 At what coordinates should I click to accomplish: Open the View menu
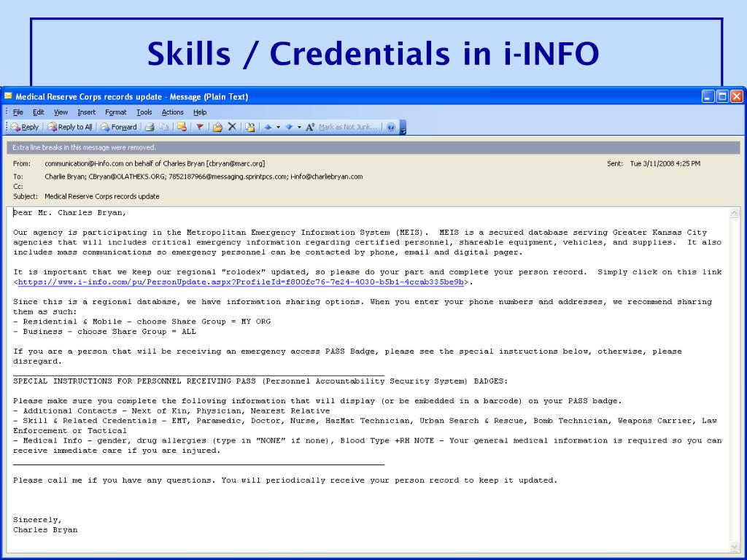coord(61,112)
